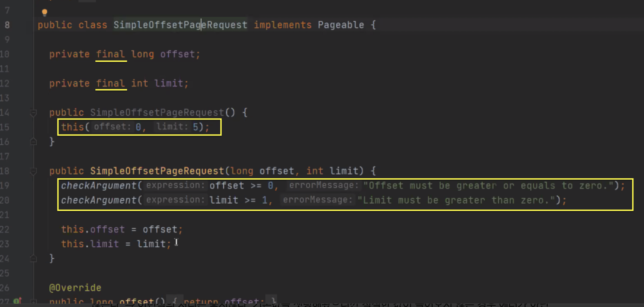Image resolution: width=644 pixels, height=307 pixels.
Task: Click line number 8 in the gutter
Action: tap(7, 25)
